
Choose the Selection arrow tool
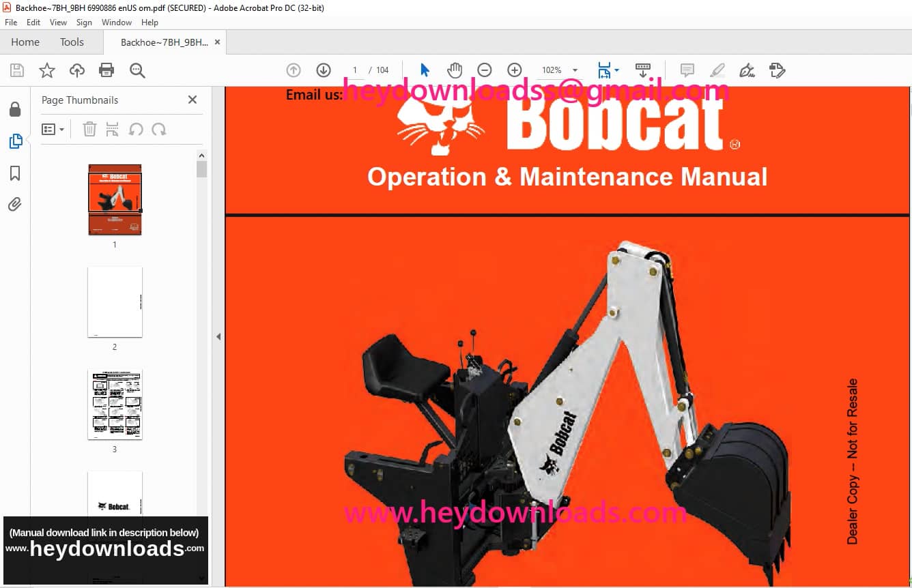click(425, 70)
